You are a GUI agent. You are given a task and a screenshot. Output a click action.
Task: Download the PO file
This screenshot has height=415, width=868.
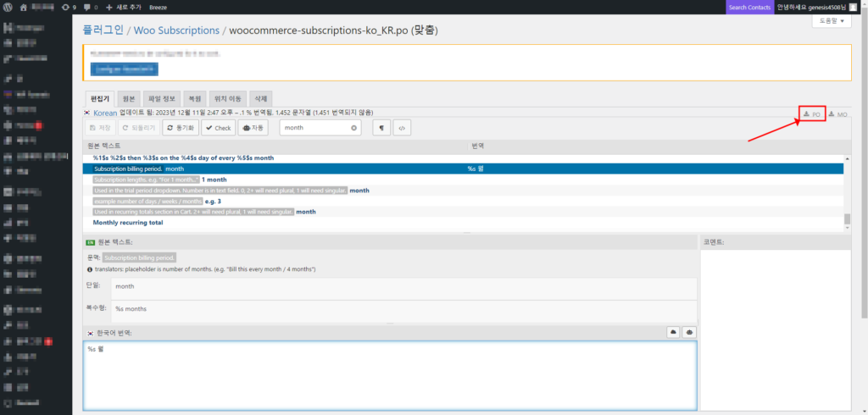click(812, 114)
